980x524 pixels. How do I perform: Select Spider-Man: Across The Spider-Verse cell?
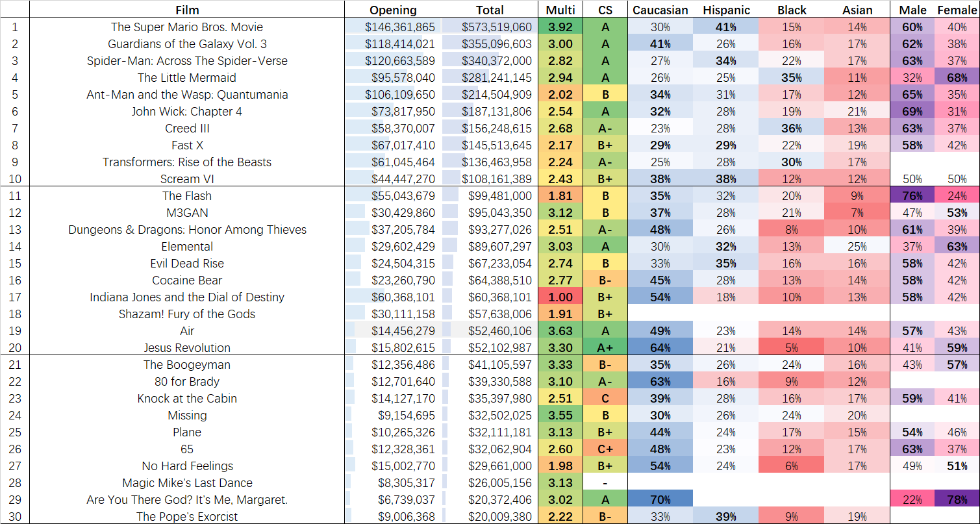coord(187,61)
